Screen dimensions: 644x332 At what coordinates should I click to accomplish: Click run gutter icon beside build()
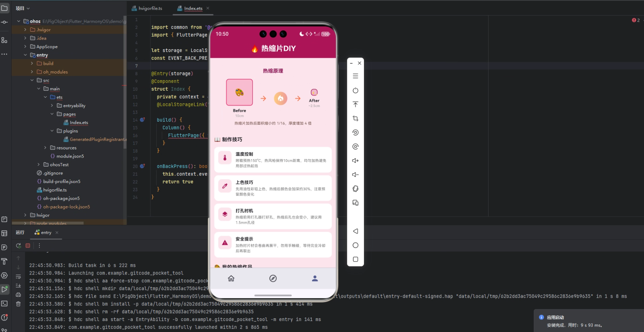point(143,120)
